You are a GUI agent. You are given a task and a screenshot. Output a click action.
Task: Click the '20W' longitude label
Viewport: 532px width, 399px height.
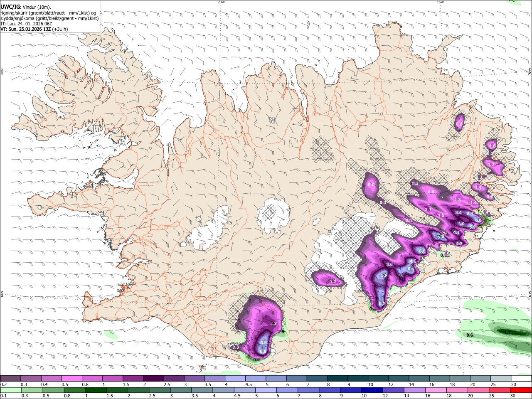pos(221,2)
